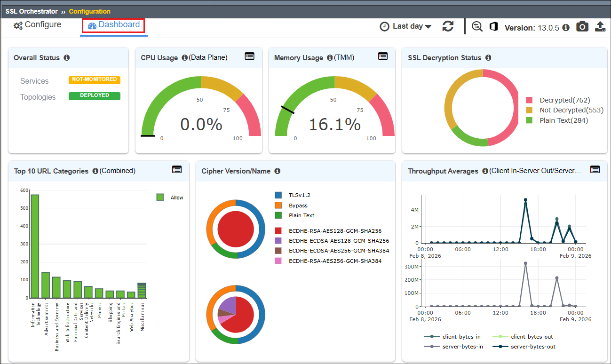Click the red Decrypted(762) color swatch

pyautogui.click(x=529, y=100)
